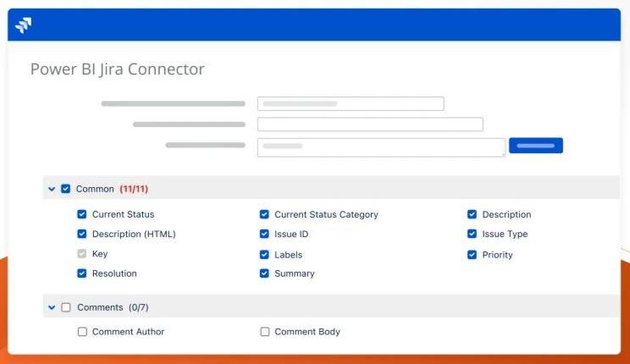The width and height of the screenshot is (630, 364).
Task: Click the Comments (0/7) section title
Action: [113, 307]
